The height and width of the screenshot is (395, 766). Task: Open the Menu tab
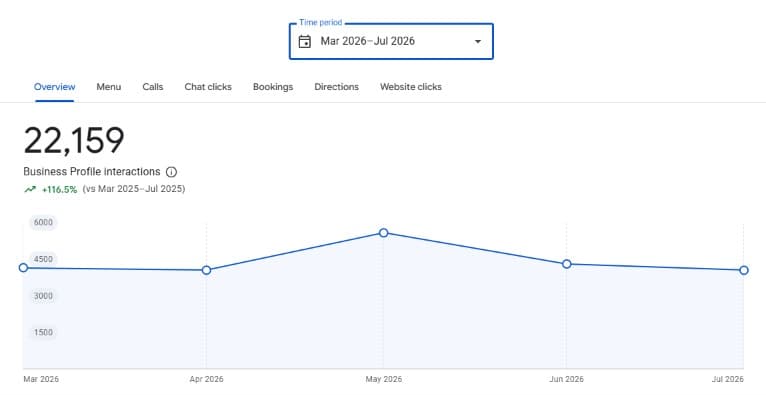(108, 87)
